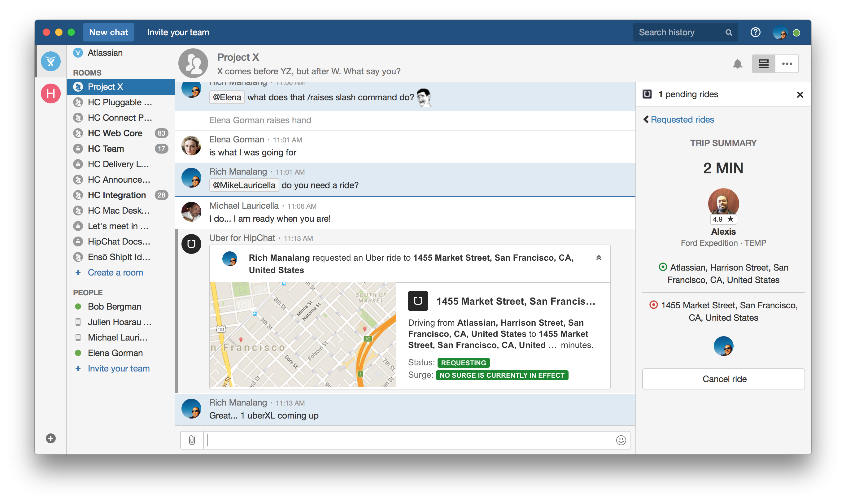Open help with the question mark icon
This screenshot has height=504, width=846.
point(755,32)
